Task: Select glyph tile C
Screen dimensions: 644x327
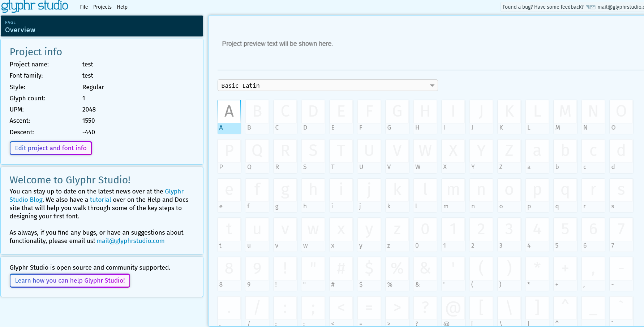Action: point(285,117)
